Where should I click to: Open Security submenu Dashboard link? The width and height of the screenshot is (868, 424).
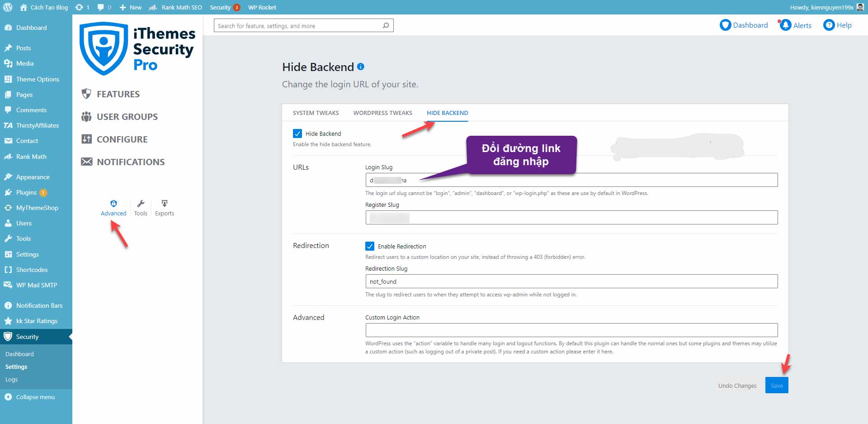click(x=19, y=354)
